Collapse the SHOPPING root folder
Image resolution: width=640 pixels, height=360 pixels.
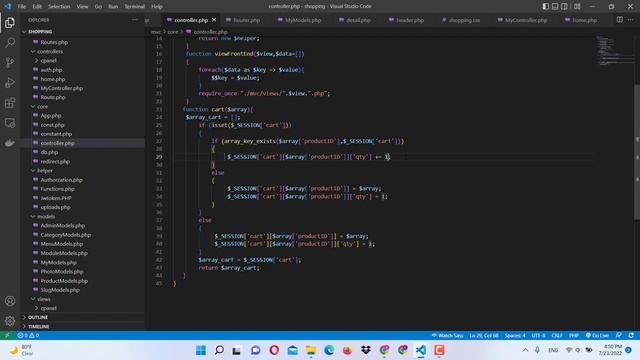(40, 31)
